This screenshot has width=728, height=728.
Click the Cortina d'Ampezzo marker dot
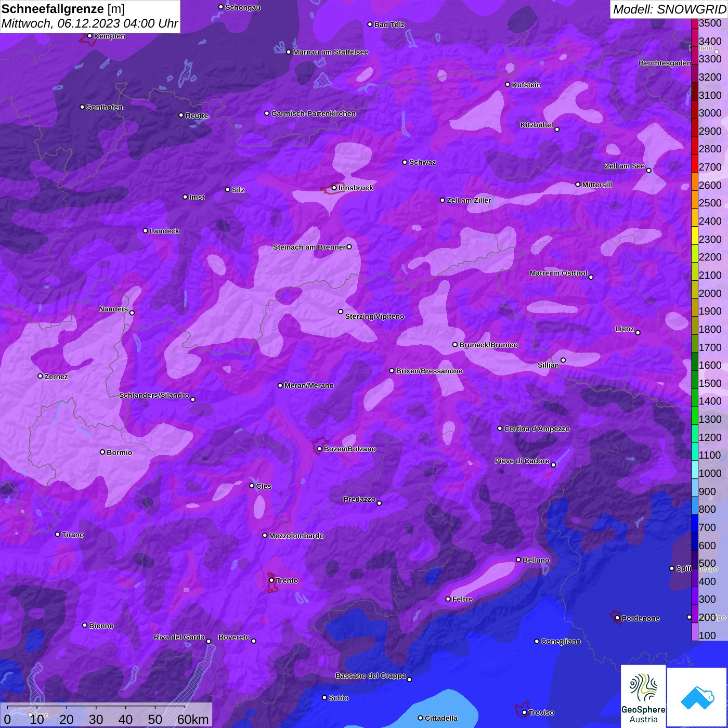tap(500, 428)
